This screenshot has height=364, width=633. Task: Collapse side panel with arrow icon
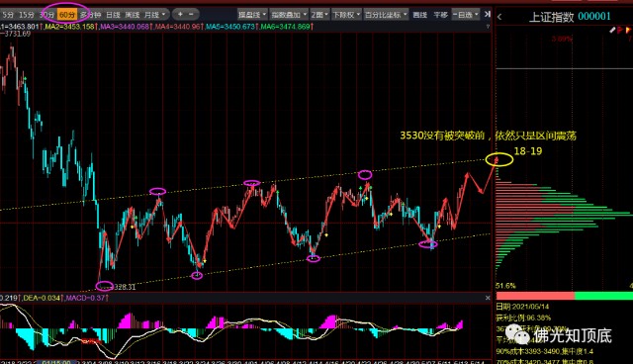pyautogui.click(x=488, y=14)
